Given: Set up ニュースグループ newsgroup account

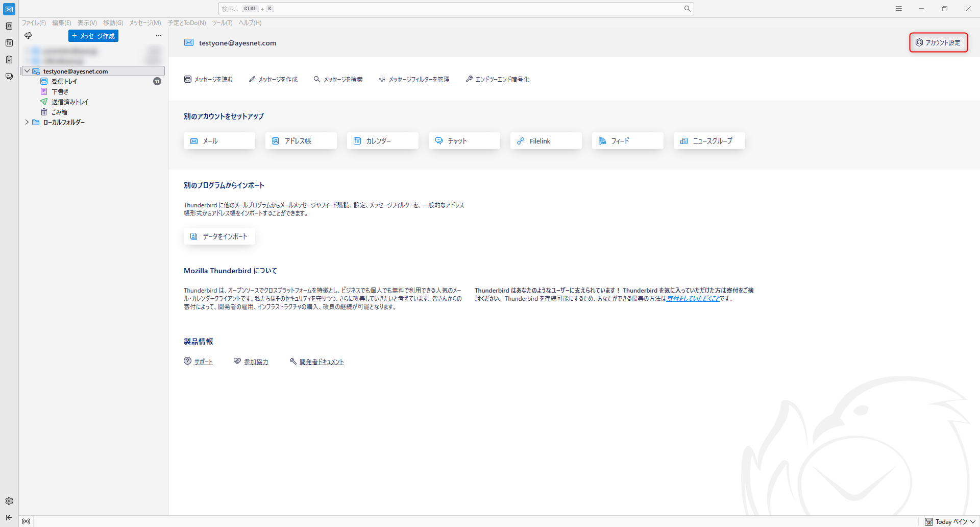Looking at the screenshot, I should click(709, 141).
